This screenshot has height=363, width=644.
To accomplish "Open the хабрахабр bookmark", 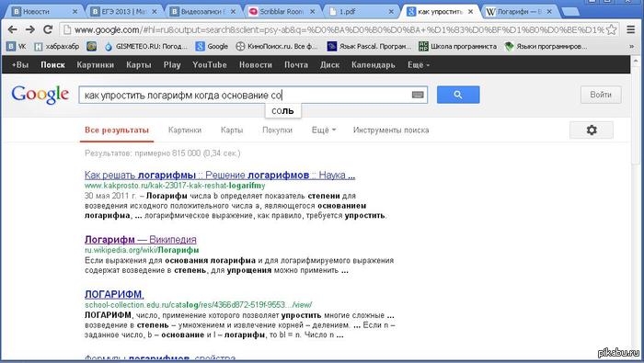I will 57,47.
